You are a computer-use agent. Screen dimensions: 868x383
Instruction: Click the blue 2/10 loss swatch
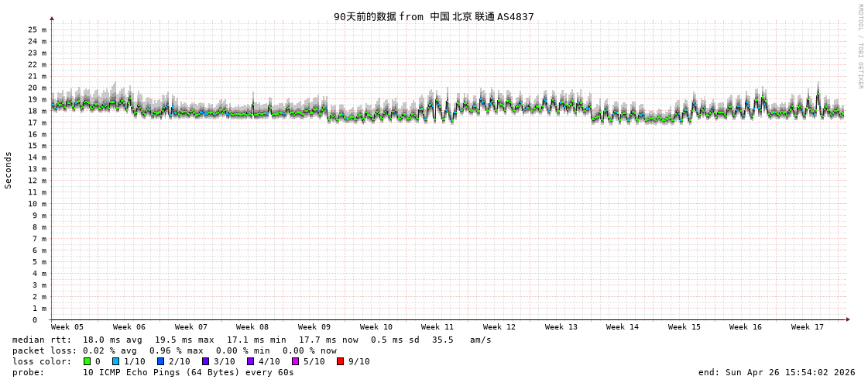click(x=160, y=361)
